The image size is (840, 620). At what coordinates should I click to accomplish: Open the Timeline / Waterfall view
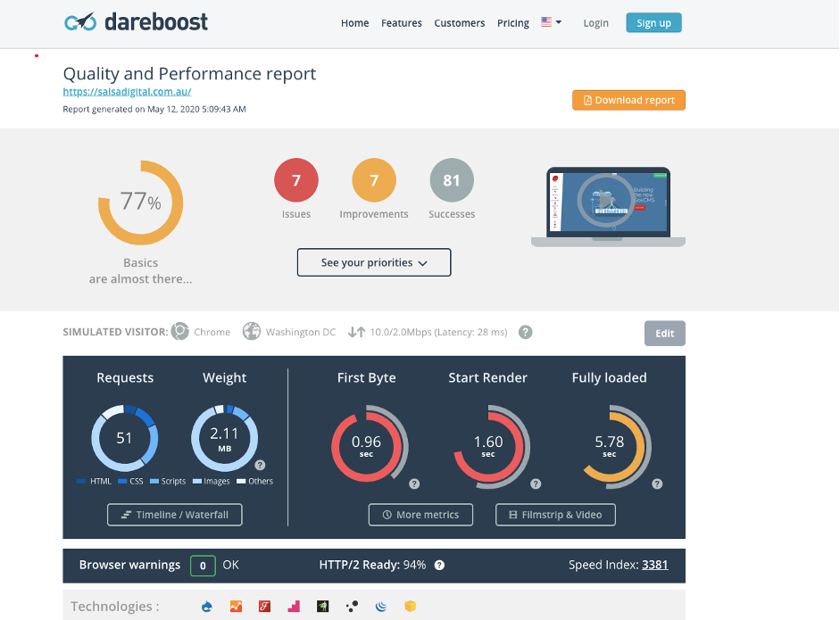(x=174, y=515)
